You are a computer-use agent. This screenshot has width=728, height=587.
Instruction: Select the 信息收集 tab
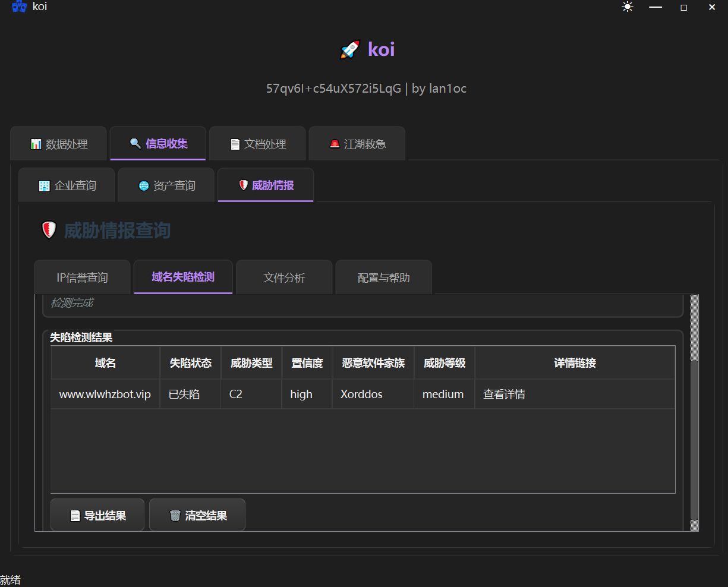158,143
